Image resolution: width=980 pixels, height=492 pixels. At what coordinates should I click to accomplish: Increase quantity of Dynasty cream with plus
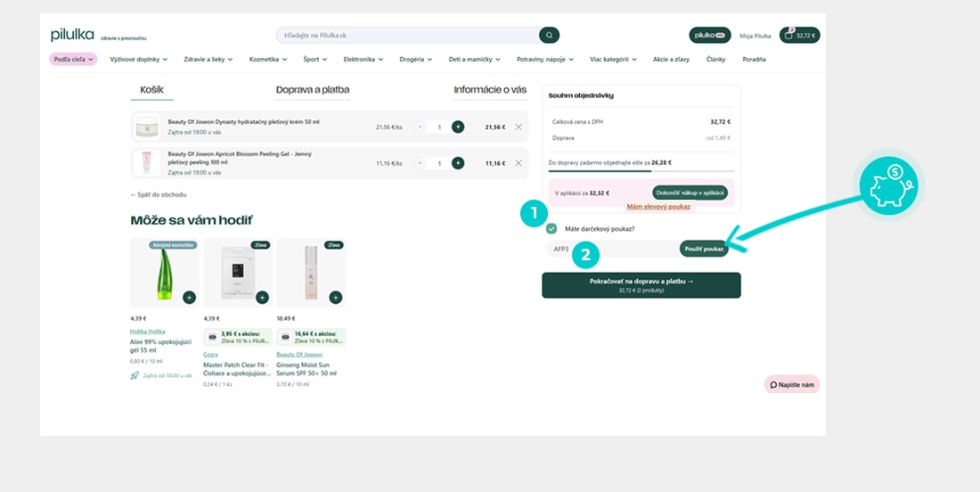coord(458,127)
